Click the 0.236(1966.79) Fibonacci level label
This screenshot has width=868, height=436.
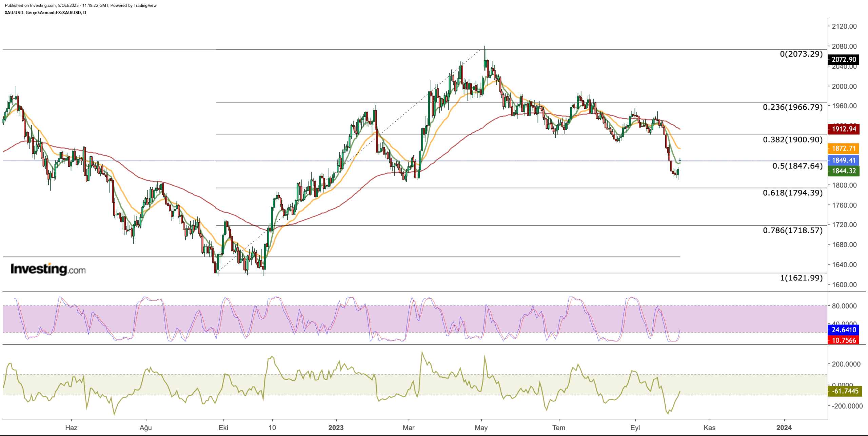pos(793,107)
